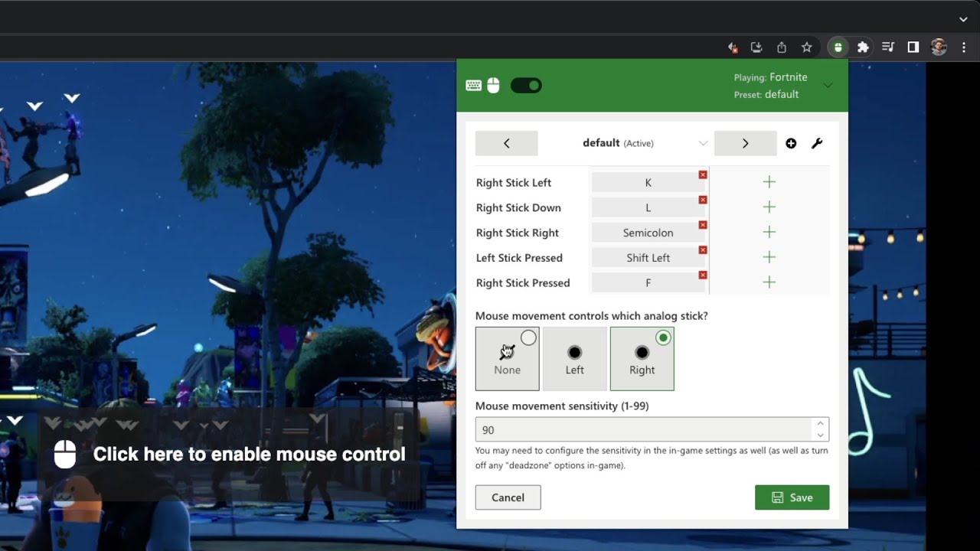Remove the Shift Left binding for Left Stick Pressed
Image resolution: width=980 pixels, height=551 pixels.
click(x=703, y=250)
